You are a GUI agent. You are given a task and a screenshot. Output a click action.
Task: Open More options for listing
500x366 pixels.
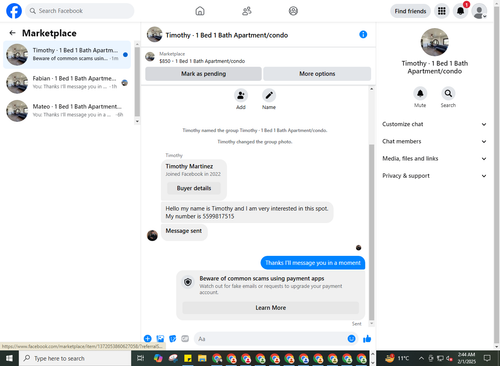[317, 74]
